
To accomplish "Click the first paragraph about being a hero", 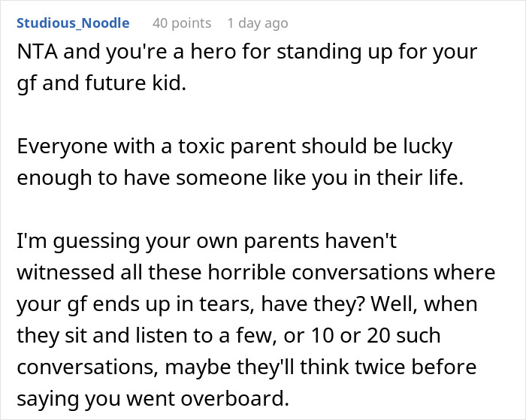I will coord(247,67).
